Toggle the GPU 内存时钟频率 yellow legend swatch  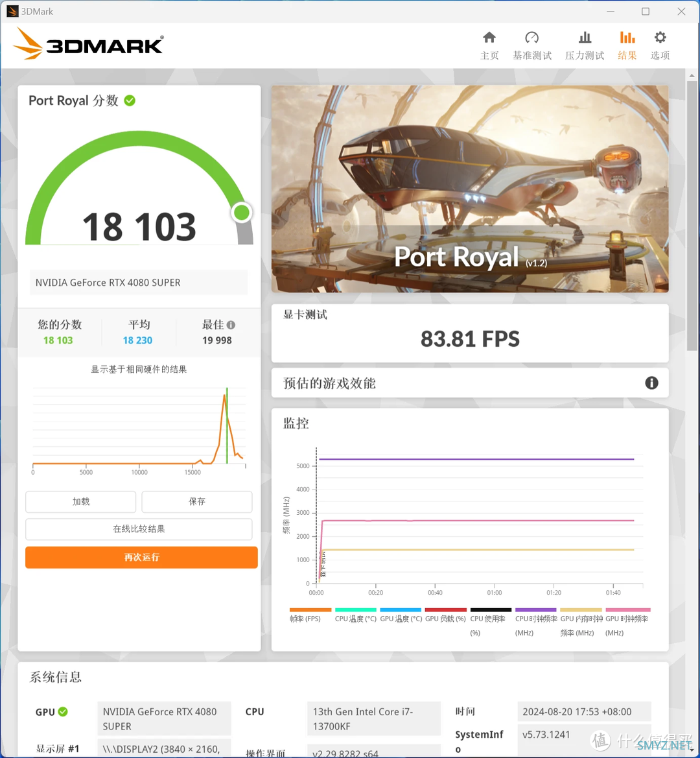tap(581, 610)
